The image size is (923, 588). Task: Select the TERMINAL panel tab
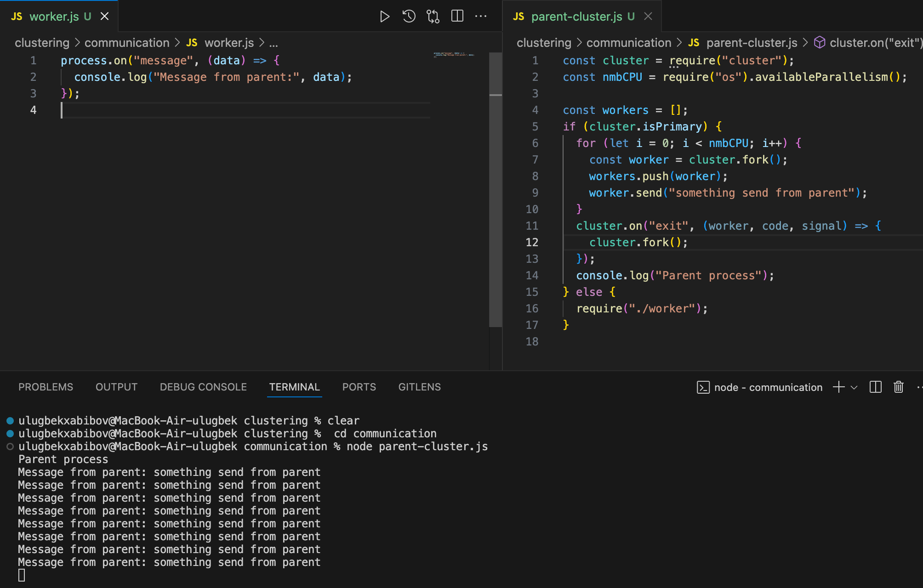click(295, 387)
